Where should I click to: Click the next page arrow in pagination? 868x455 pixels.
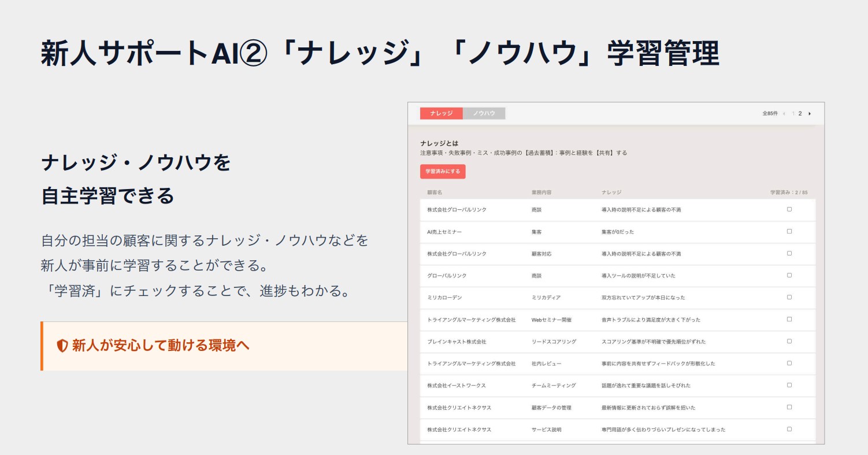810,114
